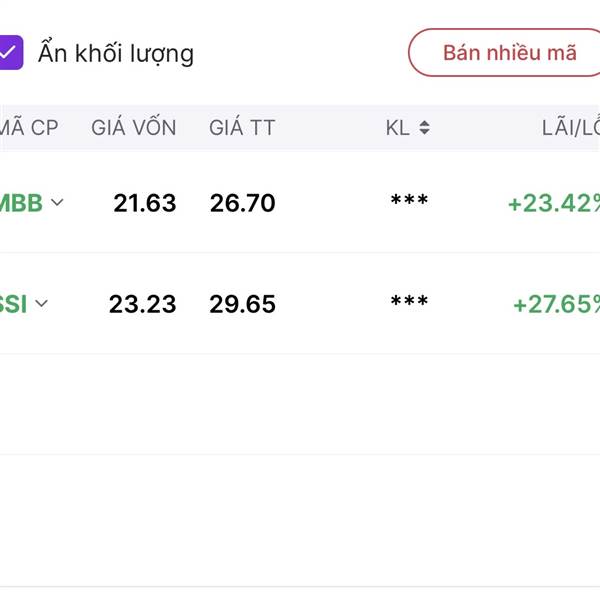
Task: Click hidden volume stars for MBB
Action: tap(409, 202)
